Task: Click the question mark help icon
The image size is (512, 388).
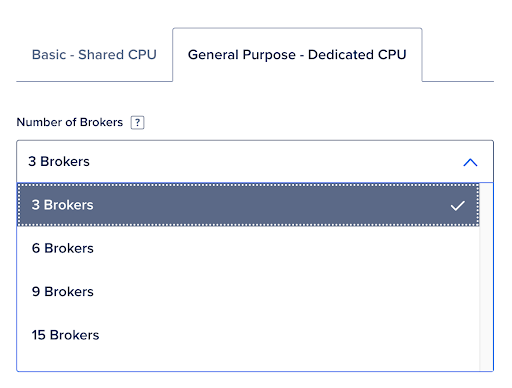Action: click(137, 122)
